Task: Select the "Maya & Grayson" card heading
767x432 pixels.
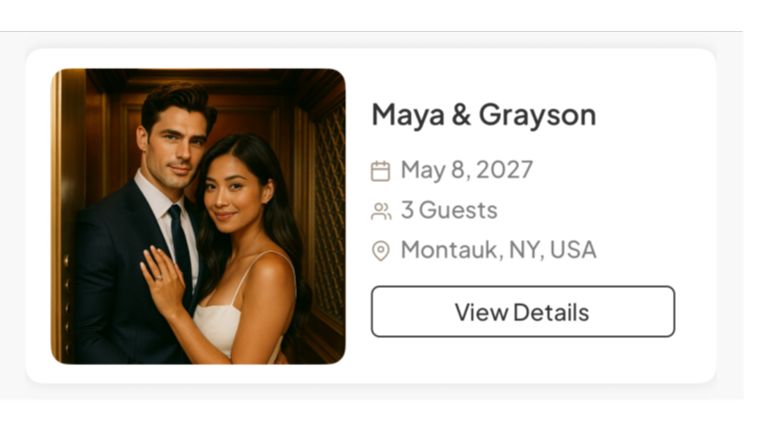Action: pyautogui.click(x=484, y=115)
